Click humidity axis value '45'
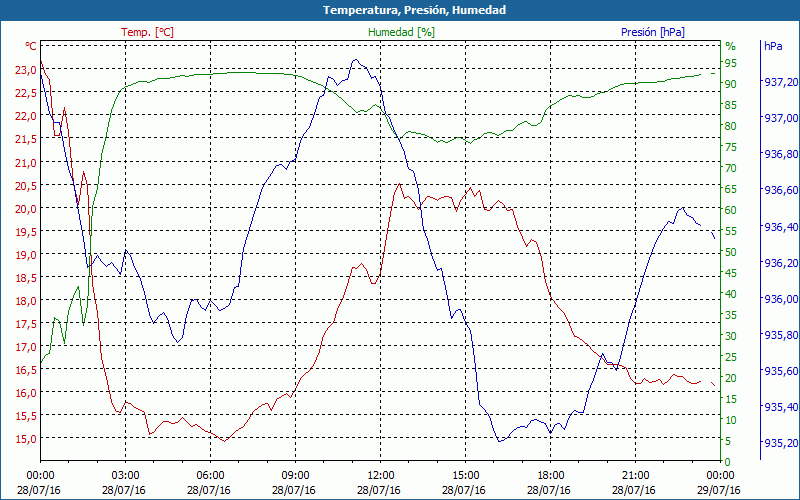The image size is (800, 500). [x=731, y=273]
